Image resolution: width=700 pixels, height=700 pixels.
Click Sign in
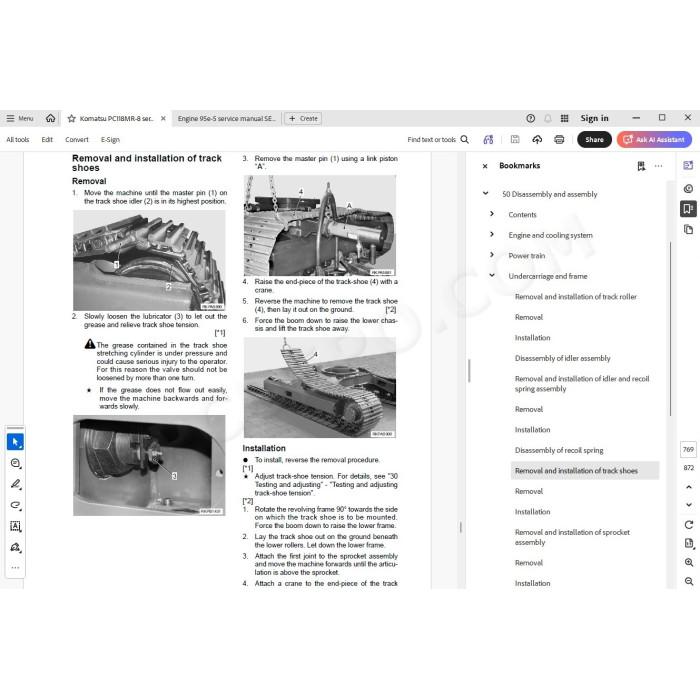pyautogui.click(x=594, y=118)
